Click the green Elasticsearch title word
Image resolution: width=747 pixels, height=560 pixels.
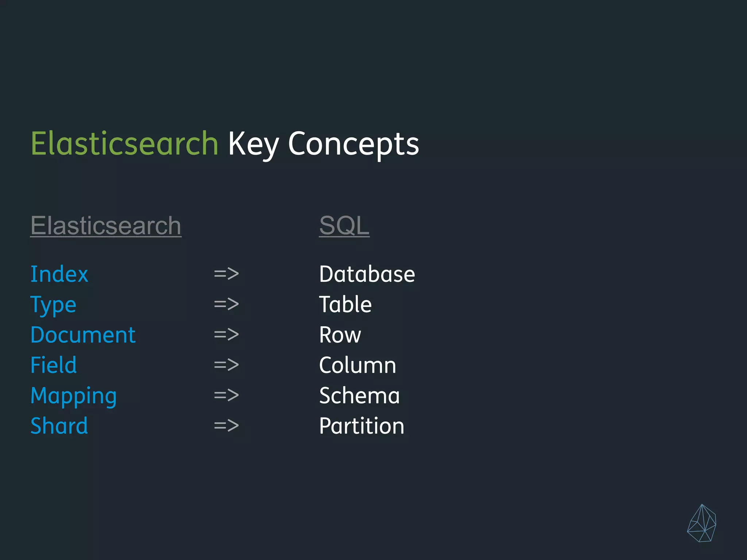pos(124,144)
